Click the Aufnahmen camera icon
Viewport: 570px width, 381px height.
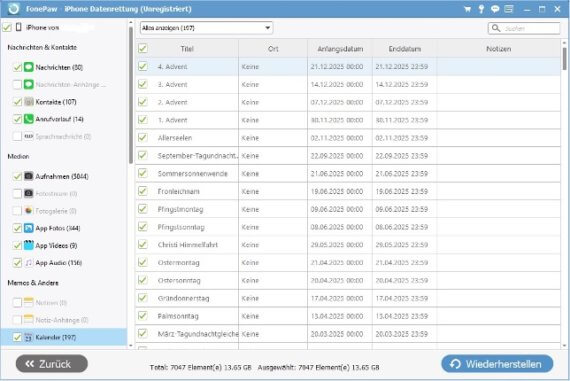pyautogui.click(x=29, y=176)
